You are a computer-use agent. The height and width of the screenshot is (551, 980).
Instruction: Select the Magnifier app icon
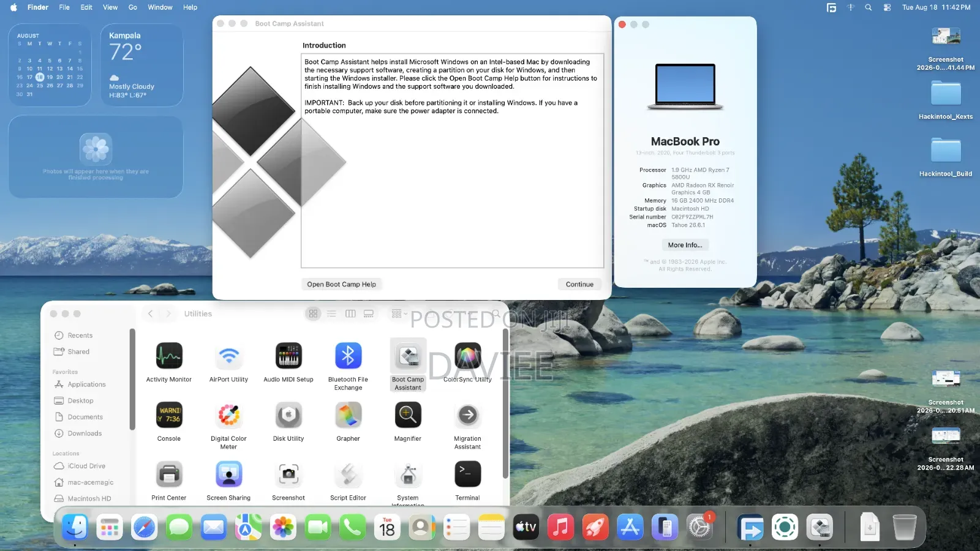[x=408, y=415]
